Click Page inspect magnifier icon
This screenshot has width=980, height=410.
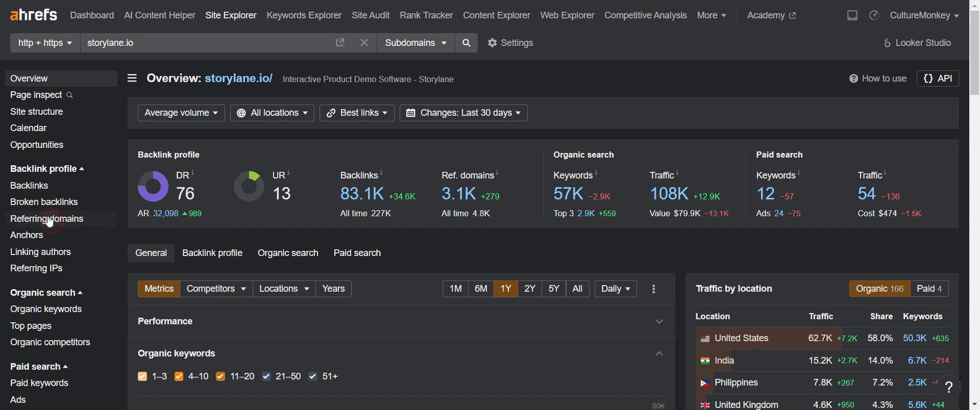point(70,95)
